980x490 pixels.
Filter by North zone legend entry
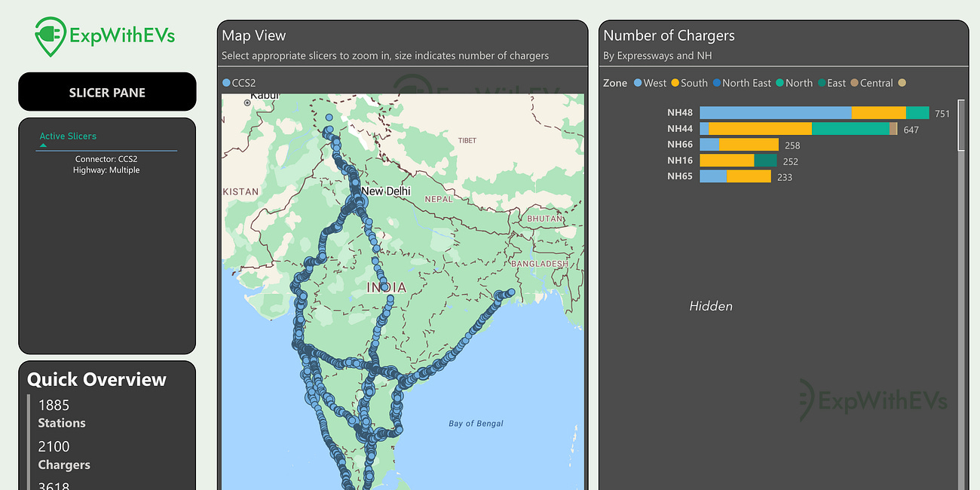794,83
